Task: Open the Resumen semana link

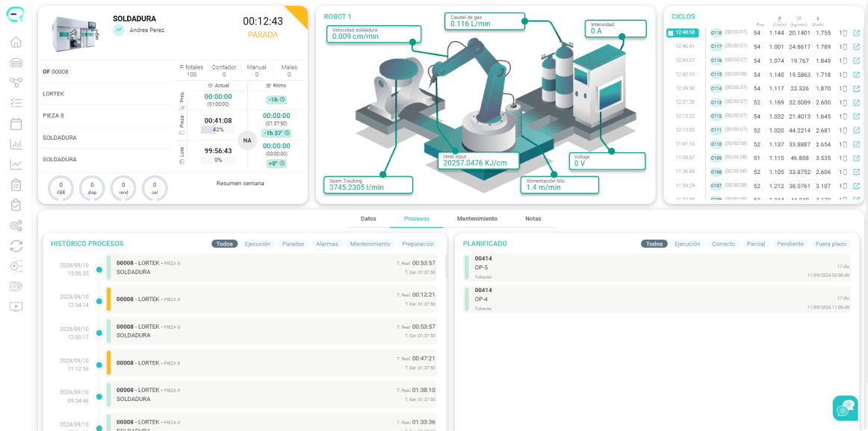Action: tap(240, 183)
